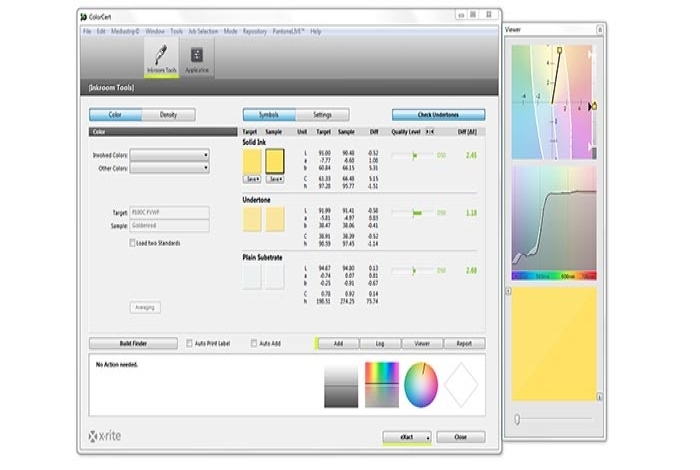Click the ColorCert logo in title bar
This screenshot has height=470, width=700.
(x=83, y=17)
